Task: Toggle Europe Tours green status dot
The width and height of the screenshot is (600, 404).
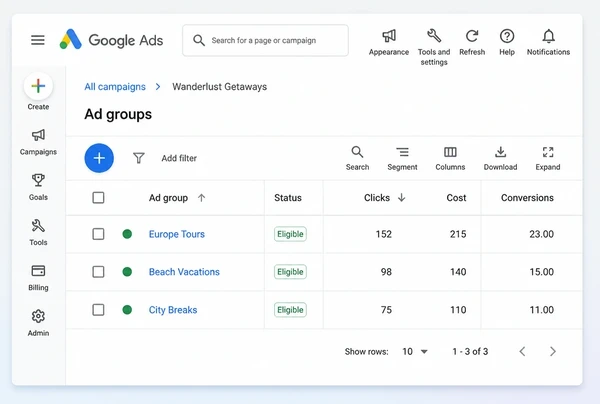Action: [127, 234]
